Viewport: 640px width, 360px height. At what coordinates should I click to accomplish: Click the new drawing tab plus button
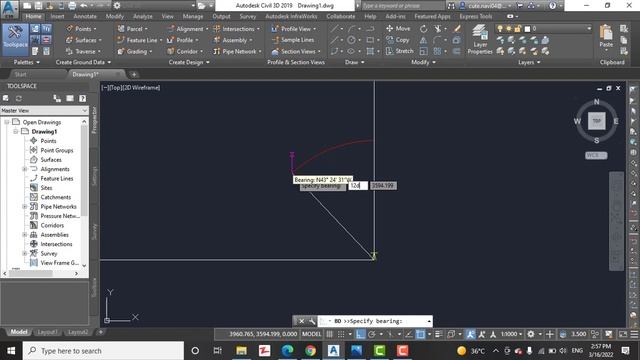(x=134, y=74)
